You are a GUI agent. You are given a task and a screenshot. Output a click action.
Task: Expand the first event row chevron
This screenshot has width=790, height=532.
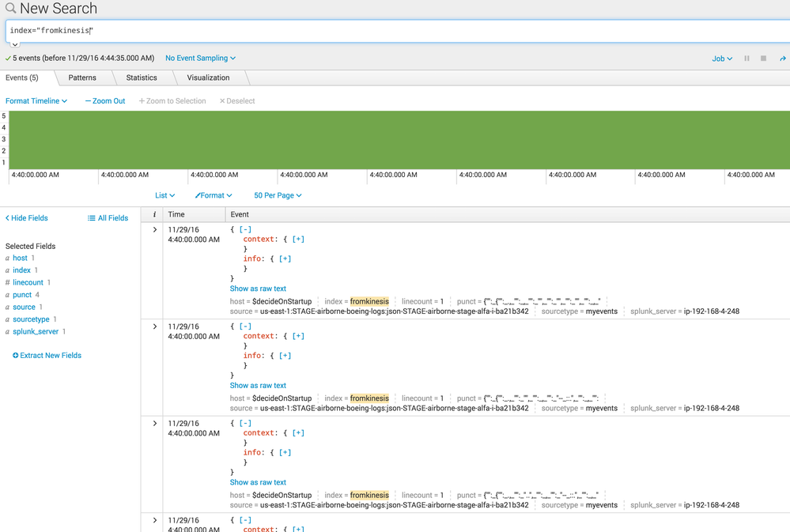155,230
